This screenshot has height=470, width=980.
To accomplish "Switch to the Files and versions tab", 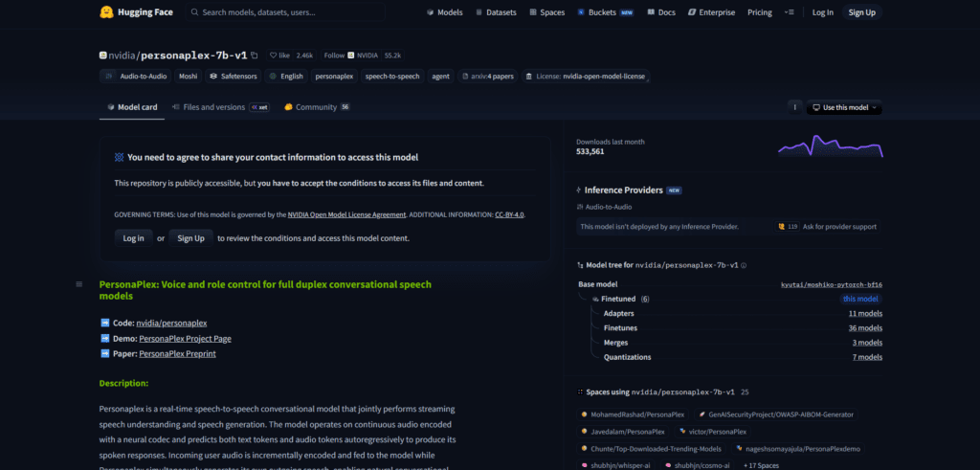I will 221,107.
